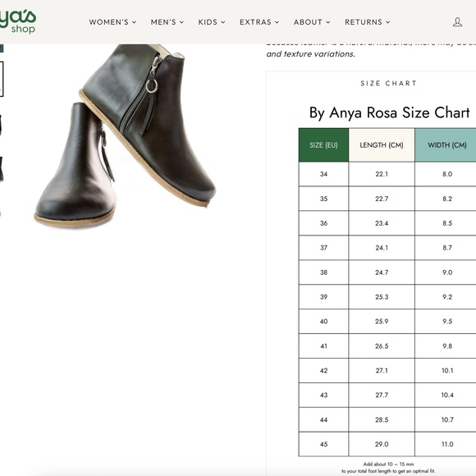
Task: Click size 40 in the chart
Action: click(x=323, y=321)
